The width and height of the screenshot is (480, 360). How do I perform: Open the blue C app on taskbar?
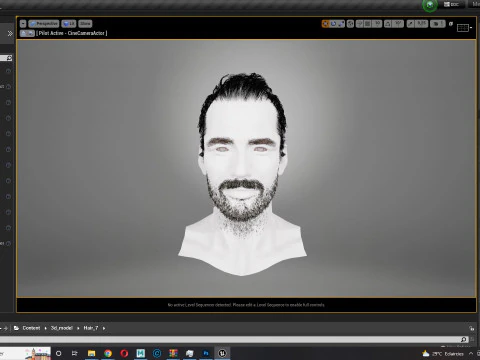pos(157,353)
